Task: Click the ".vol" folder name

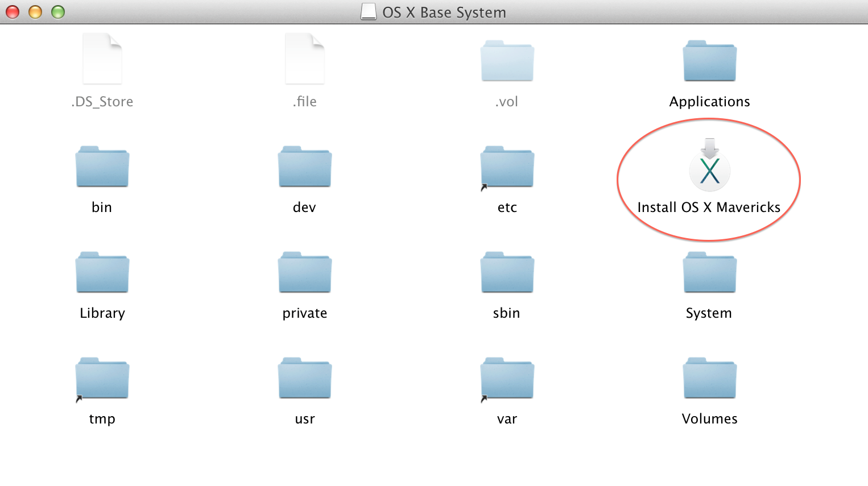Action: (x=507, y=102)
